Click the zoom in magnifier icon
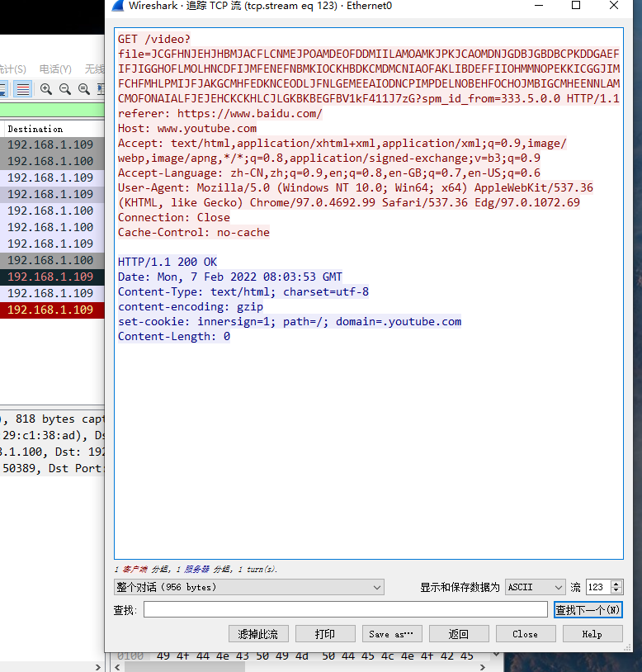 [x=46, y=89]
